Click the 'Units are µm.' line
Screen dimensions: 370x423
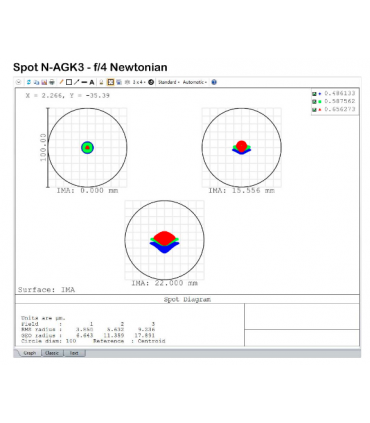(43, 318)
